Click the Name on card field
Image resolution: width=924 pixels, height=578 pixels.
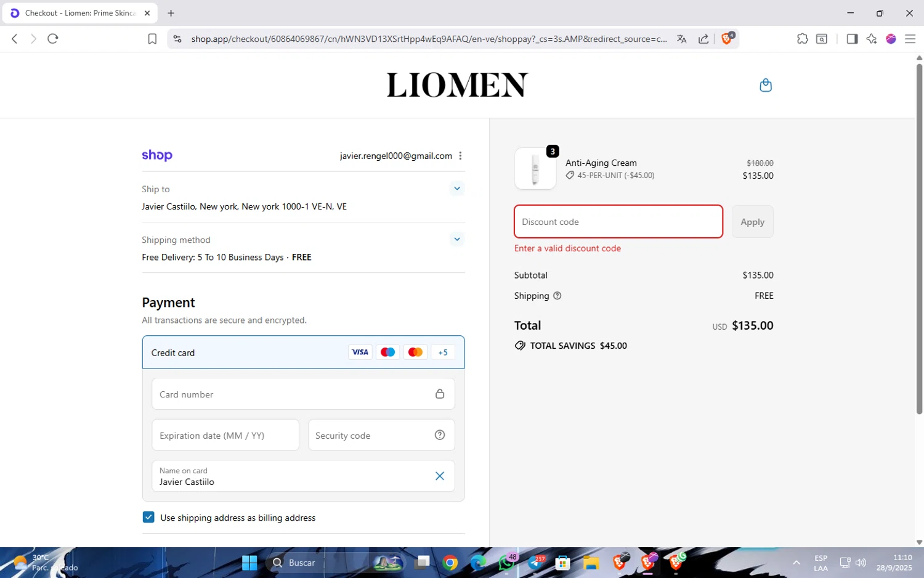pos(303,476)
